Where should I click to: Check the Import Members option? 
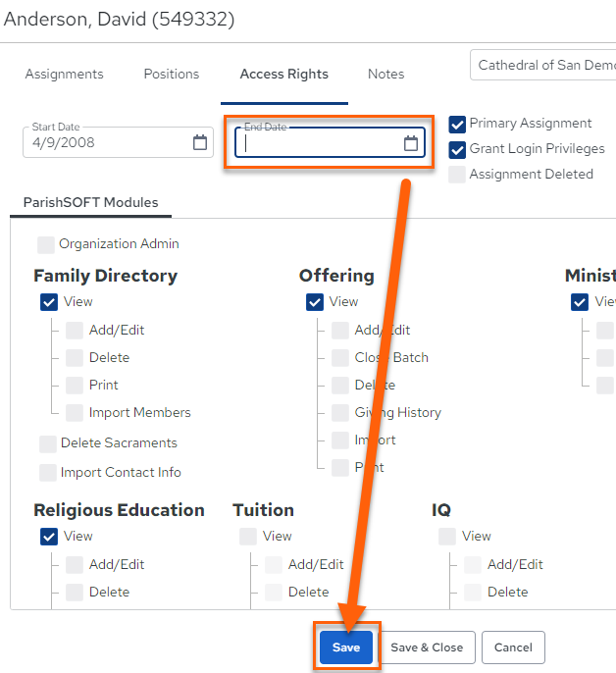75,413
